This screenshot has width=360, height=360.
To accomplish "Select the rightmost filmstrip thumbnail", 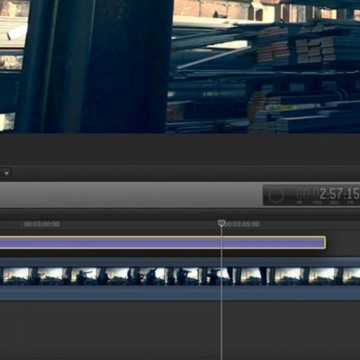I will click(351, 276).
